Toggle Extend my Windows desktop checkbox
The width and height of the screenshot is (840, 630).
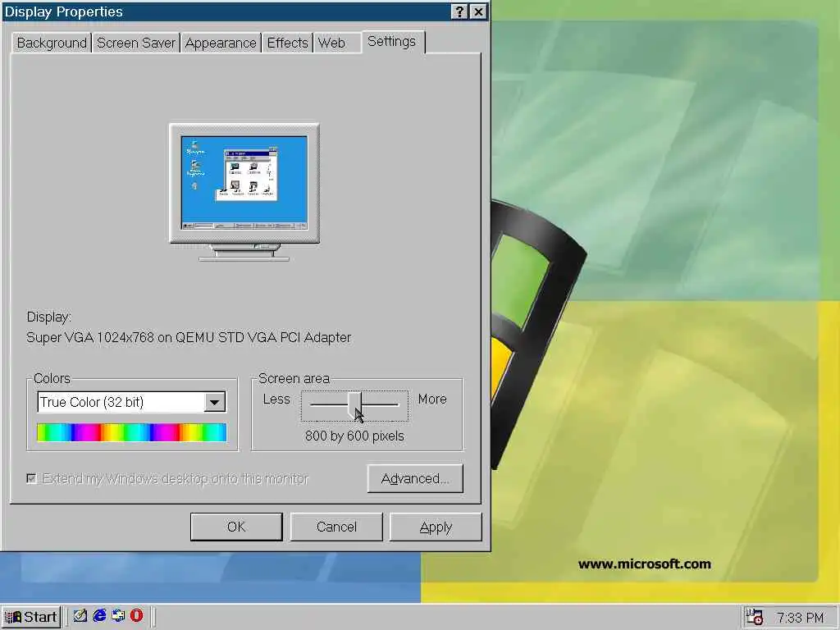32,478
